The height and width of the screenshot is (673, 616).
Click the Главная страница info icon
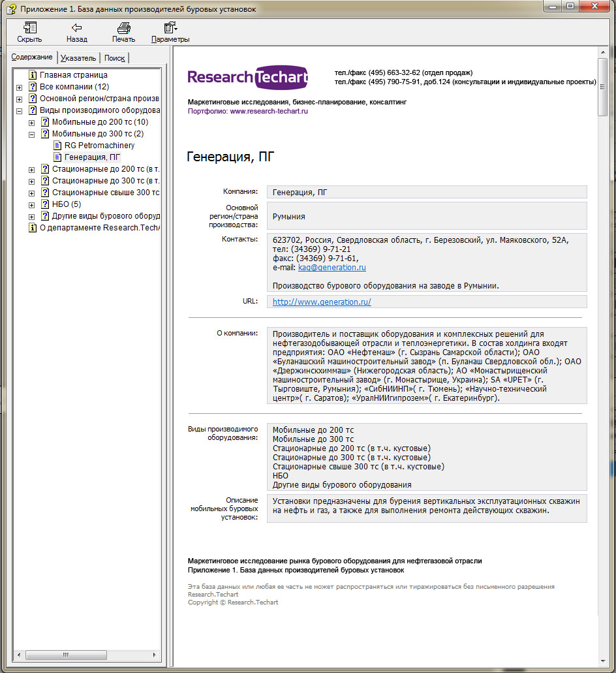click(x=33, y=74)
